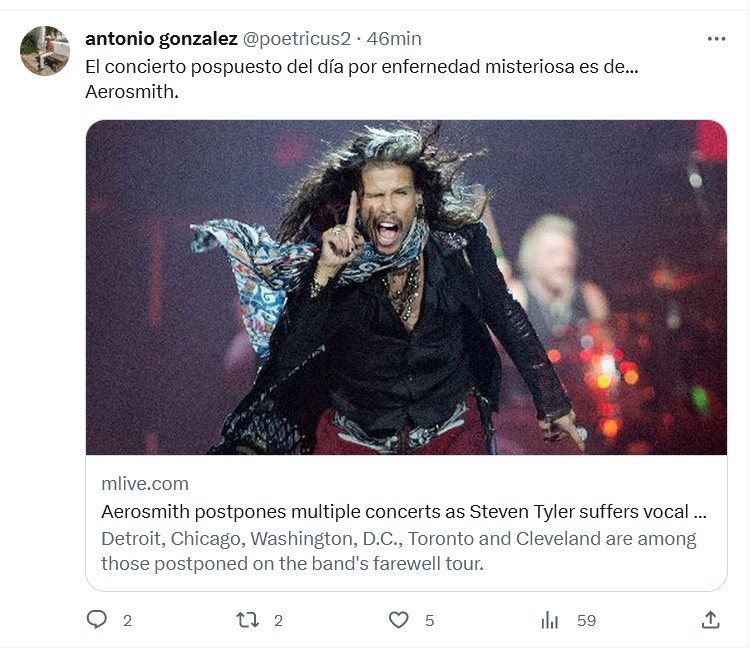Image resolution: width=750 pixels, height=648 pixels.
Task: Open the Steven Tyler concert photo
Action: coord(406,288)
